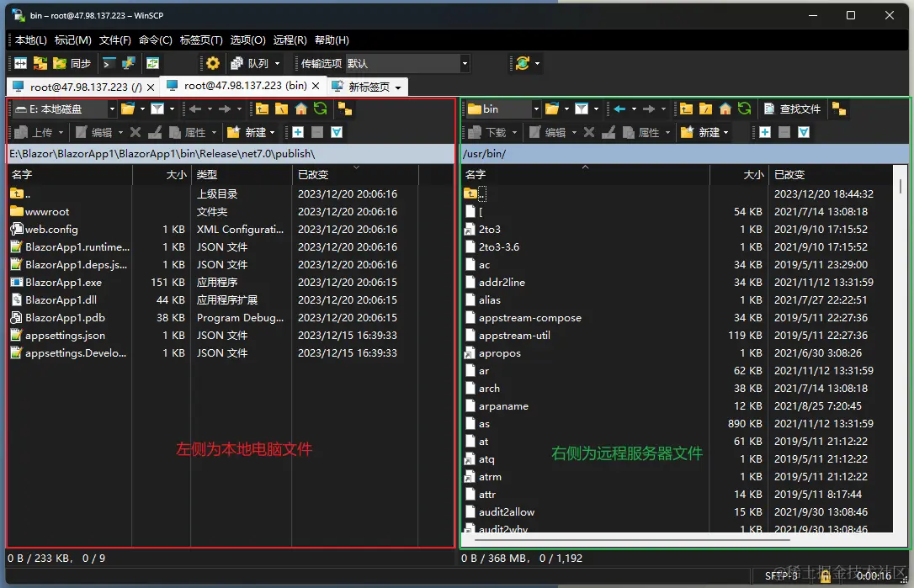
Task: Open the 选项(O) menu
Action: [247, 40]
